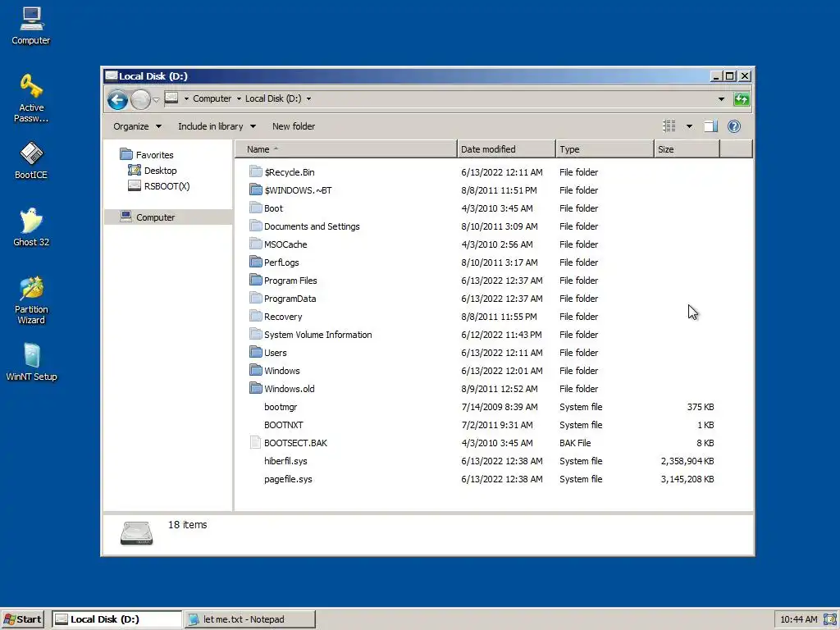Click Local Disk (D:) in the breadcrumb

(273, 98)
